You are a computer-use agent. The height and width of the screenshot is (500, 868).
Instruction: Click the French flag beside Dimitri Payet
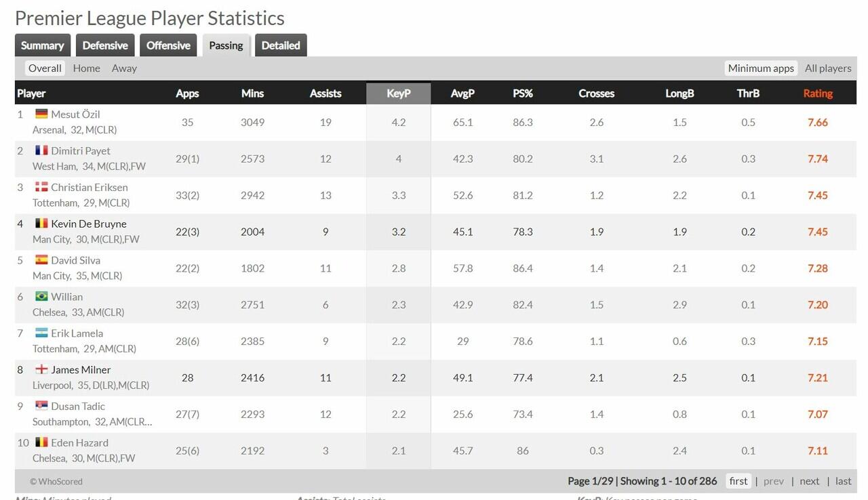click(41, 150)
